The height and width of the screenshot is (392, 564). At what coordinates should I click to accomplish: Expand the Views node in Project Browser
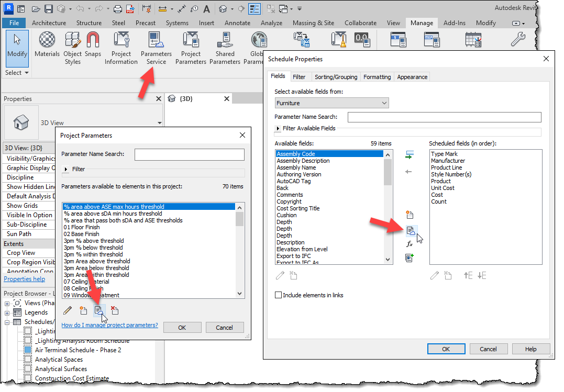(7, 304)
